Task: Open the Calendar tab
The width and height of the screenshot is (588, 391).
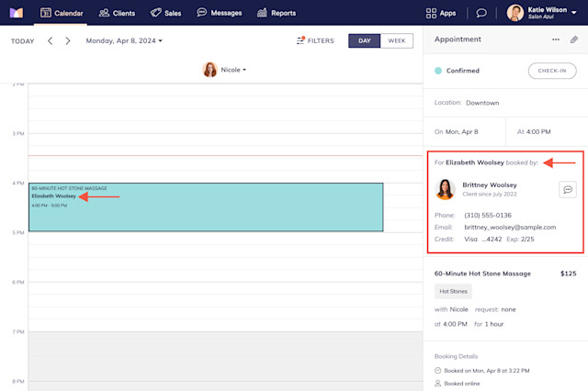Action: coord(62,13)
